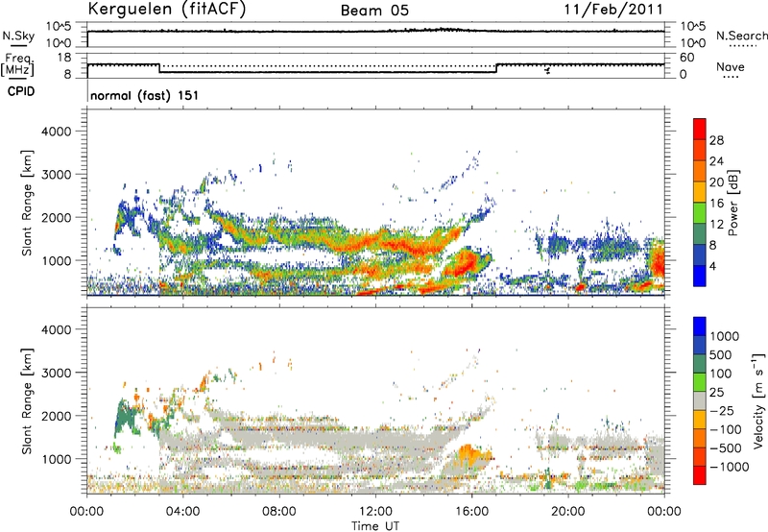
Task: Click the 'CPID' label
Action: (x=21, y=91)
